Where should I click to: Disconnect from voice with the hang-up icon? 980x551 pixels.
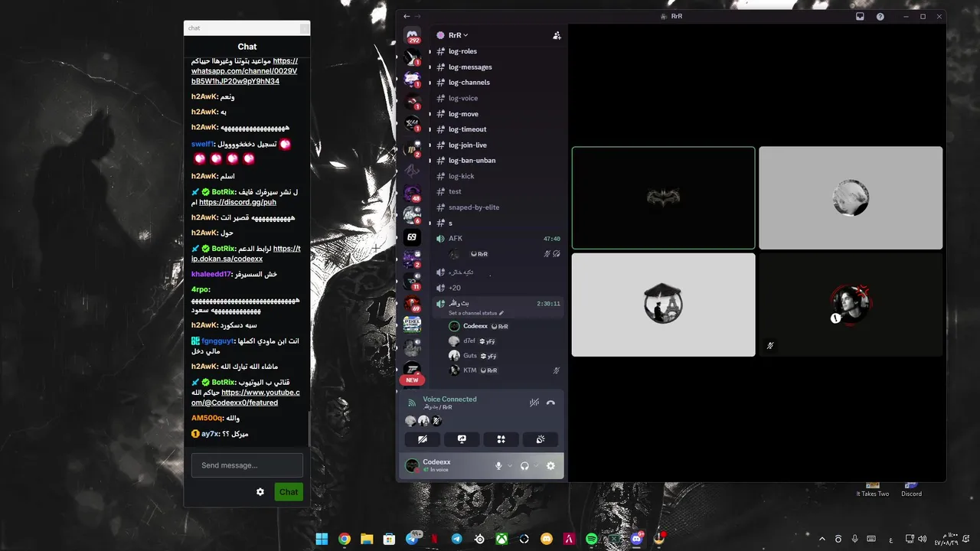point(550,403)
